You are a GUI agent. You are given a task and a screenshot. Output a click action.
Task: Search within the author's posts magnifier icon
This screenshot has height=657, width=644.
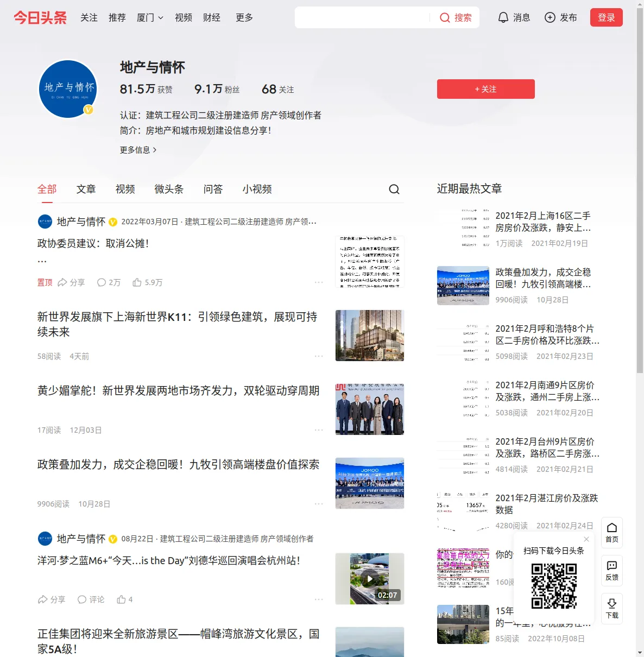pos(394,189)
